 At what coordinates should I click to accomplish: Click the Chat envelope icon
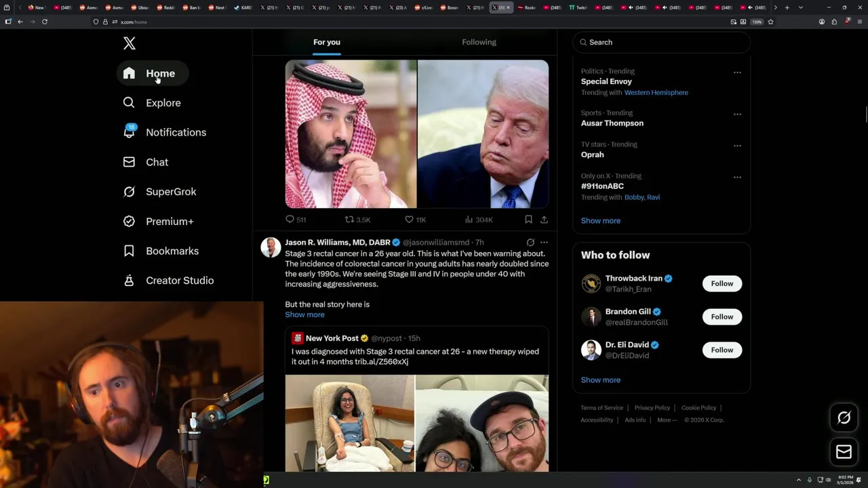point(129,162)
